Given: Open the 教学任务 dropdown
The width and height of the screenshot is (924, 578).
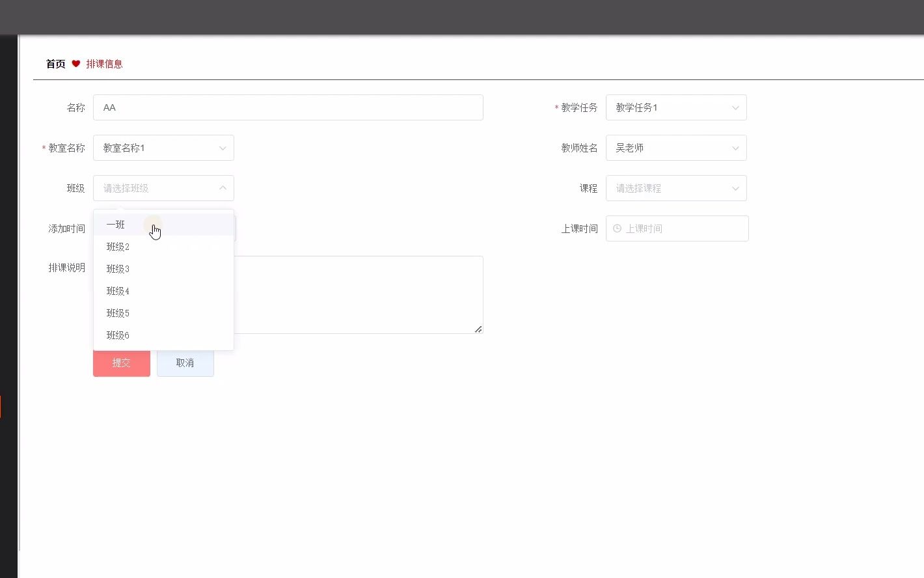Looking at the screenshot, I should tap(676, 107).
